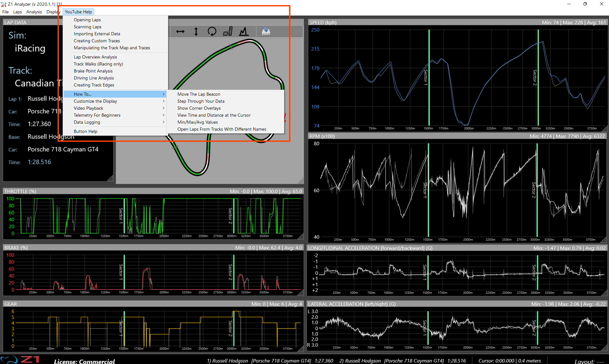Expand the Data Logging submenu
Screen dimensions: 609x364
116,122
